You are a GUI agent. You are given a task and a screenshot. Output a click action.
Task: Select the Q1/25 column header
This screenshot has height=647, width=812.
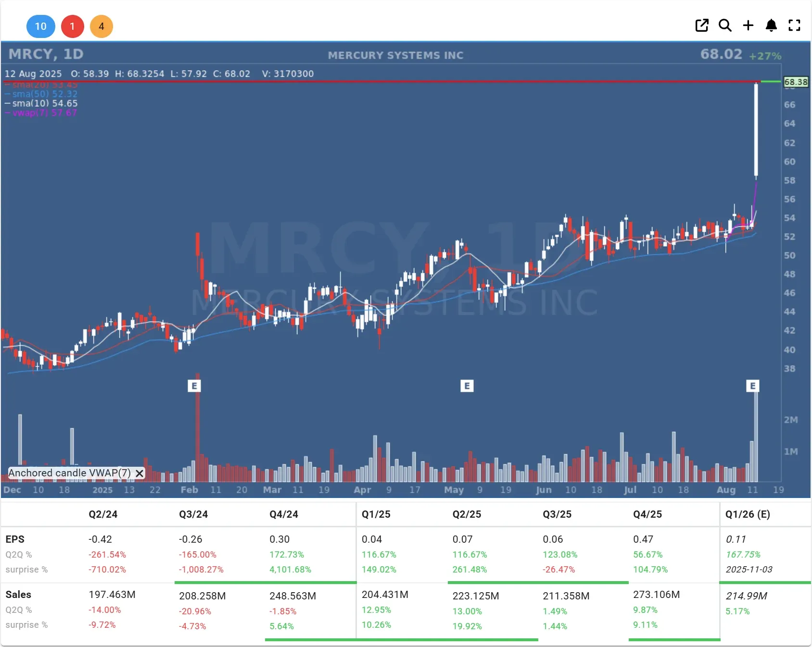point(376,514)
